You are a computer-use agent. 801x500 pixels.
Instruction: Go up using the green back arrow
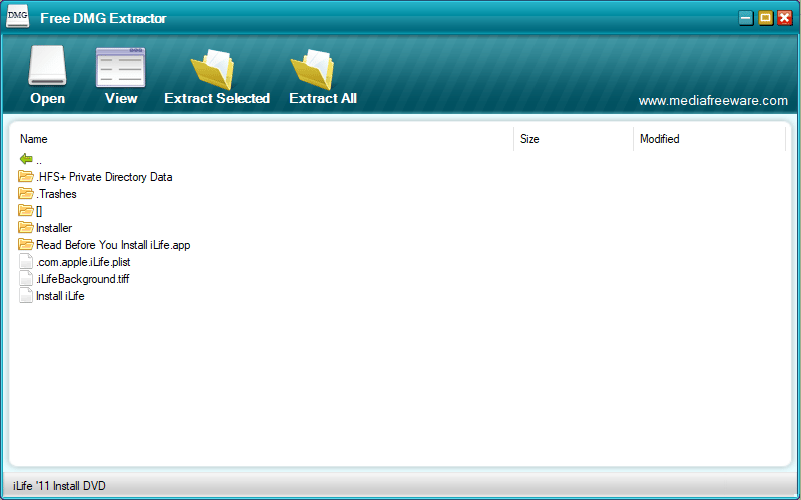[x=26, y=159]
